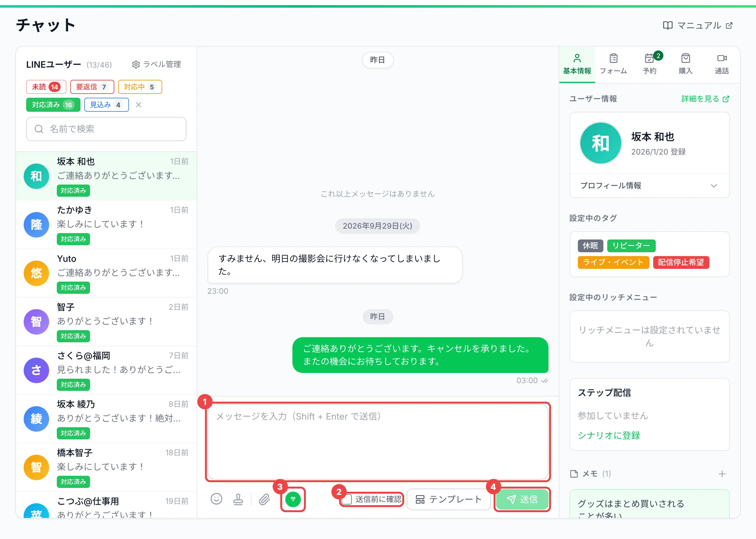756x539 pixels.
Task: Switch to the フォーム tab
Action: 613,65
